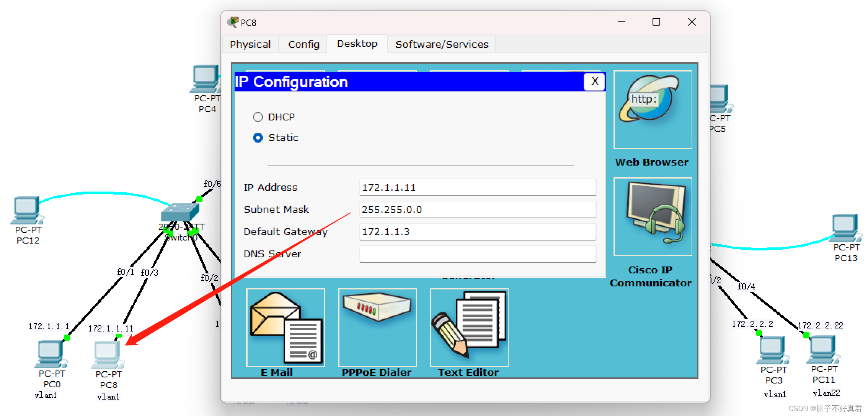868x416 pixels.
Task: Open the Web Browser desktop app
Action: point(653,110)
